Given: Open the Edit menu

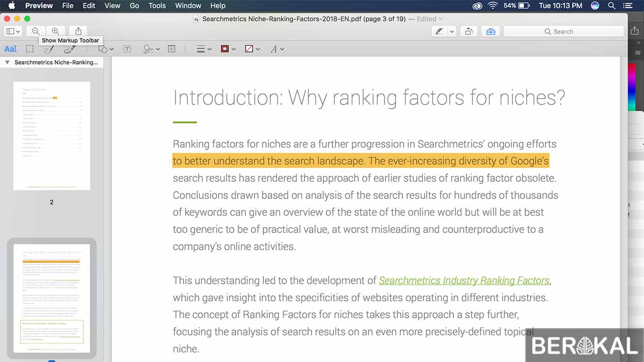Looking at the screenshot, I should [89, 6].
